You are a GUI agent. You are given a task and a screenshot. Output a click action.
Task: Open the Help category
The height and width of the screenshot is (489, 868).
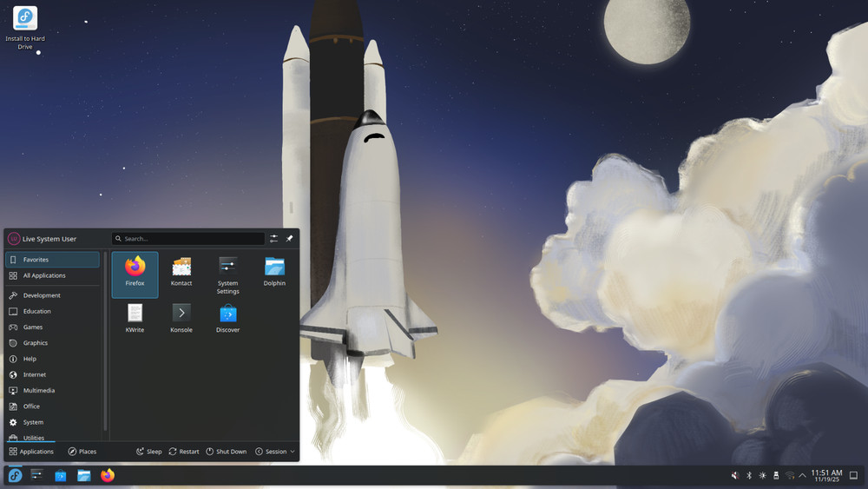click(x=53, y=359)
